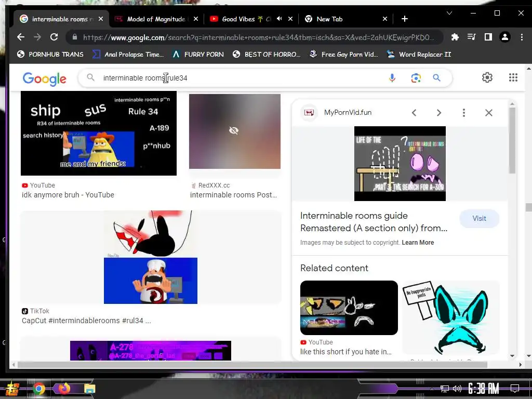Viewport: 532px width, 399px height.
Task: Open the YouTube thumbnail with 'ship sus' text
Action: click(x=98, y=133)
